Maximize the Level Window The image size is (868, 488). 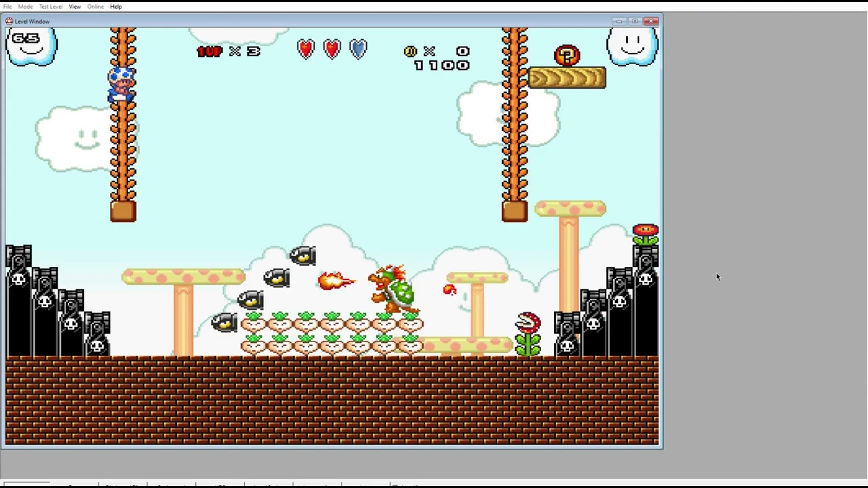click(635, 21)
